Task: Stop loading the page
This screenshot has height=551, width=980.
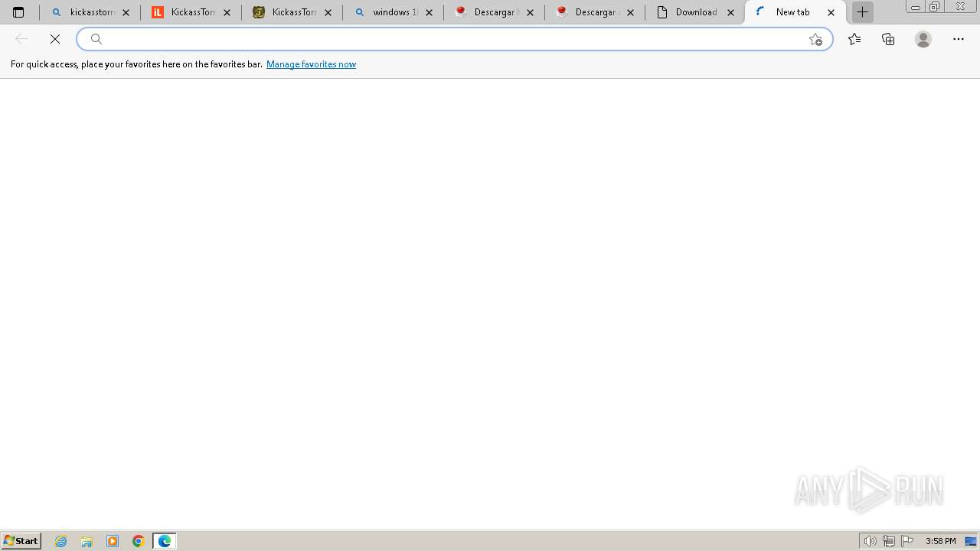Action: pos(55,39)
